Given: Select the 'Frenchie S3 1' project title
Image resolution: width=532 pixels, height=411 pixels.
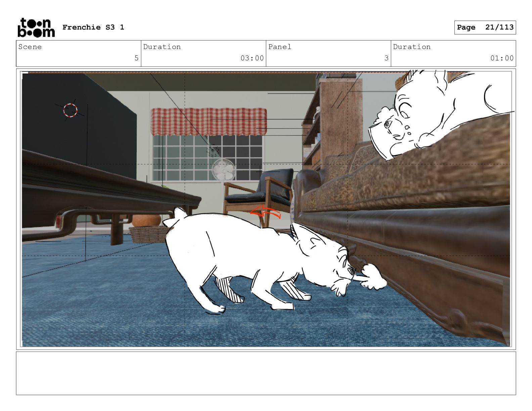Looking at the screenshot, I should tap(93, 27).
